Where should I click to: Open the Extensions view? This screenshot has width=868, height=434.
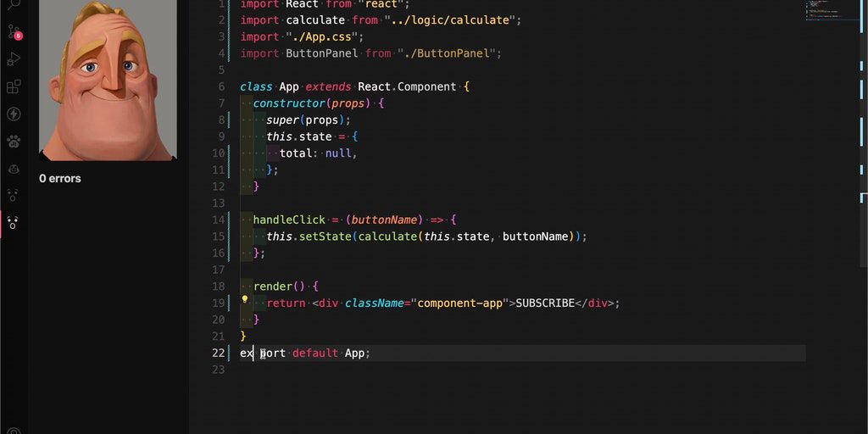point(14,86)
